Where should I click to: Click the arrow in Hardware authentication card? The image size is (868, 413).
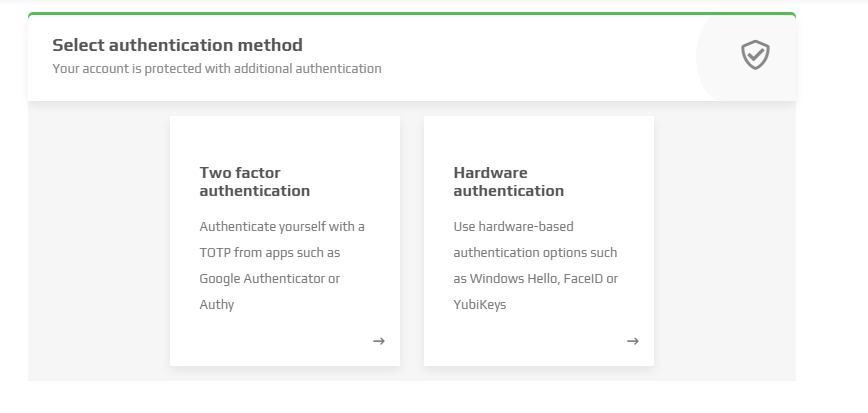pyautogui.click(x=633, y=341)
